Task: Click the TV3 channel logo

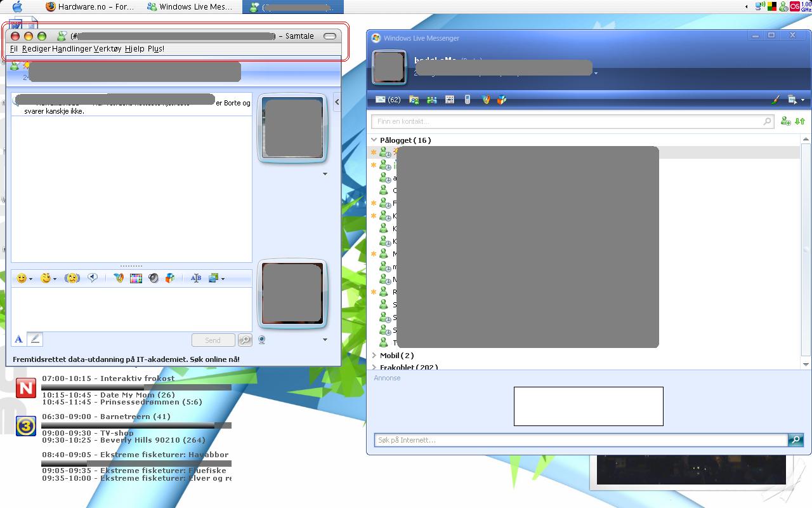Action: coord(26,426)
